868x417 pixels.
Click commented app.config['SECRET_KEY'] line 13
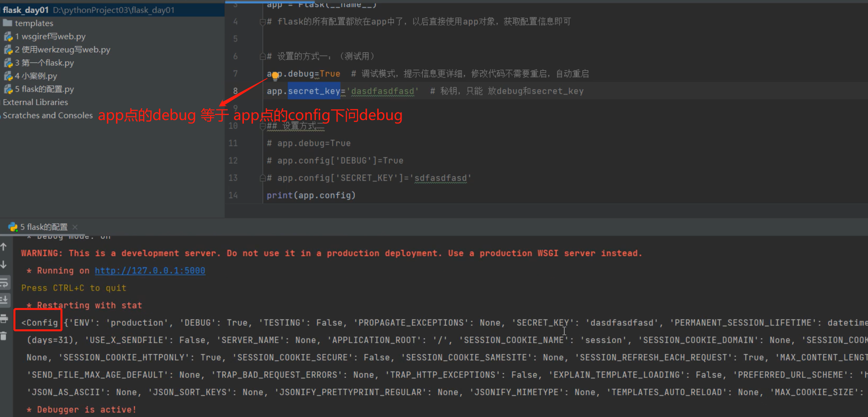point(369,178)
